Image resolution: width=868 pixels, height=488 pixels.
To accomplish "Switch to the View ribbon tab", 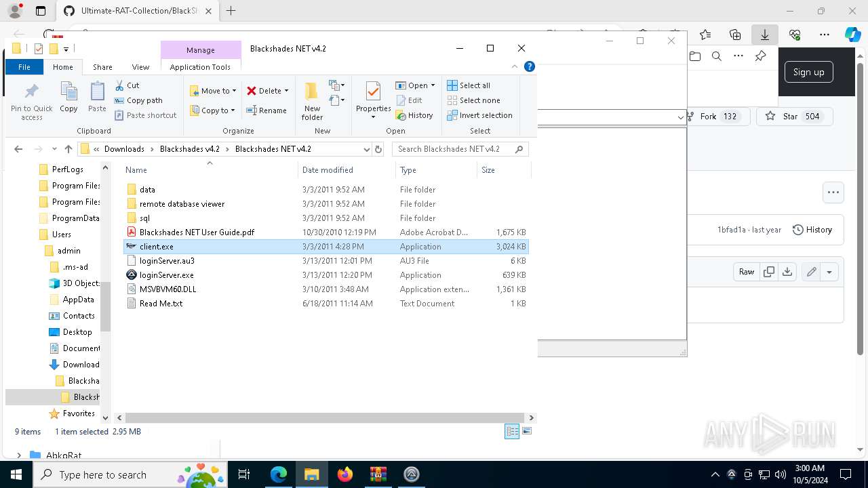I will (x=140, y=67).
